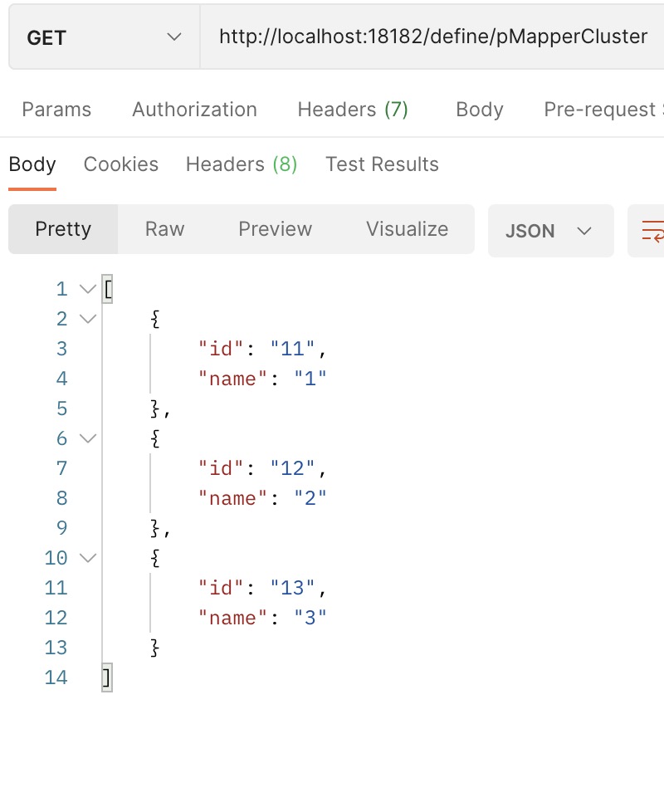Collapse the object starting at line 2

[87, 319]
